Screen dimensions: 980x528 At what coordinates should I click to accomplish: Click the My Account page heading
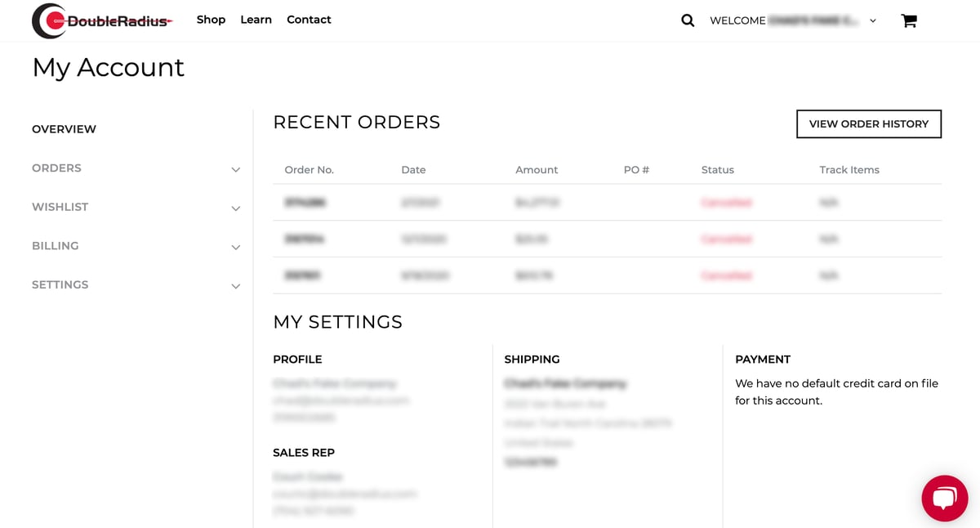[108, 69]
